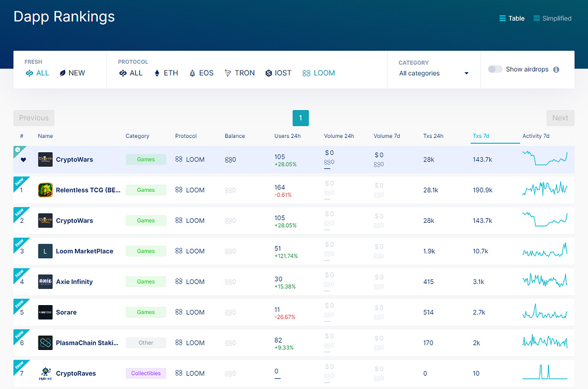Image resolution: width=588 pixels, height=389 pixels.
Task: Click the ETH diamond icon in the protocol filter
Action: coord(157,73)
